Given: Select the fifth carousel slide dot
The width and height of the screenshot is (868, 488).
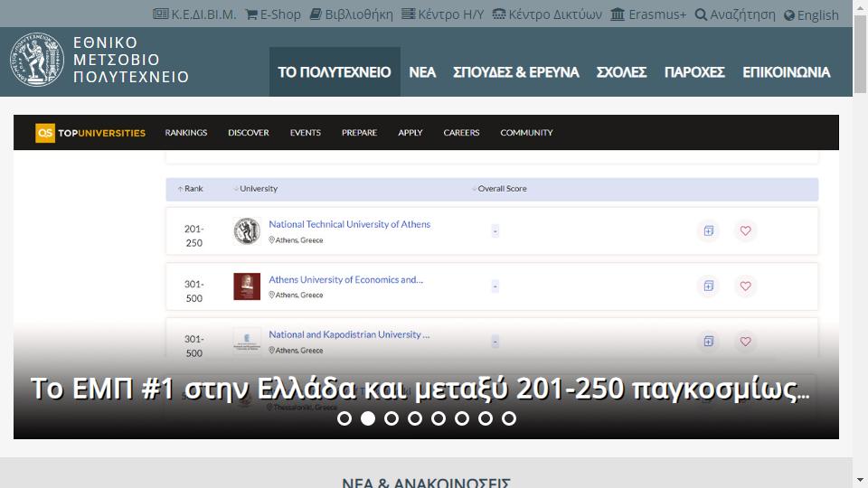Looking at the screenshot, I should [x=439, y=418].
